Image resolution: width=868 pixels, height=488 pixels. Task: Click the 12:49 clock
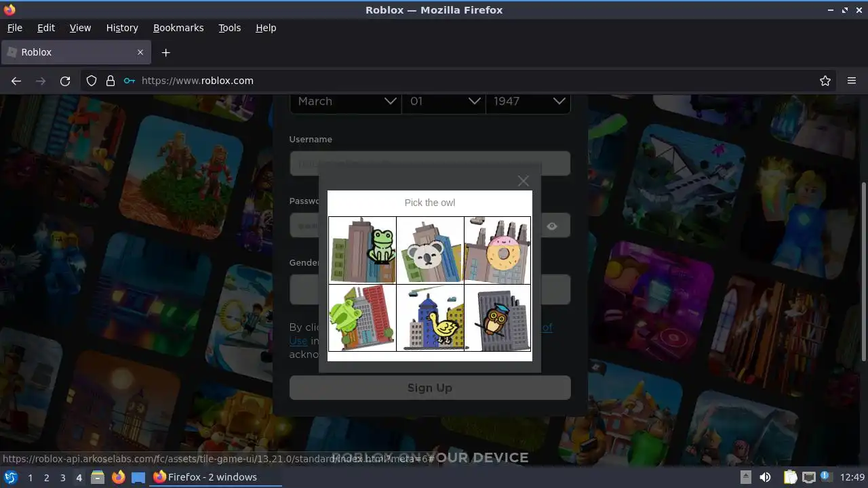coord(852,477)
